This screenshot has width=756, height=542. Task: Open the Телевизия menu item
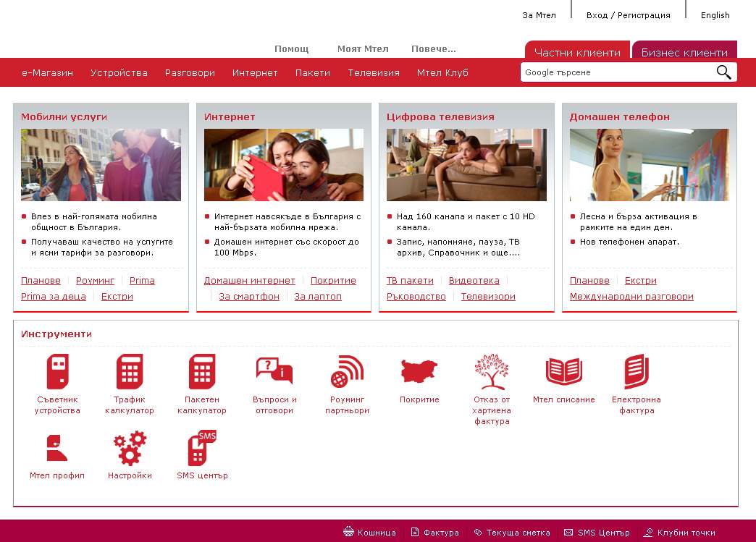(x=374, y=73)
